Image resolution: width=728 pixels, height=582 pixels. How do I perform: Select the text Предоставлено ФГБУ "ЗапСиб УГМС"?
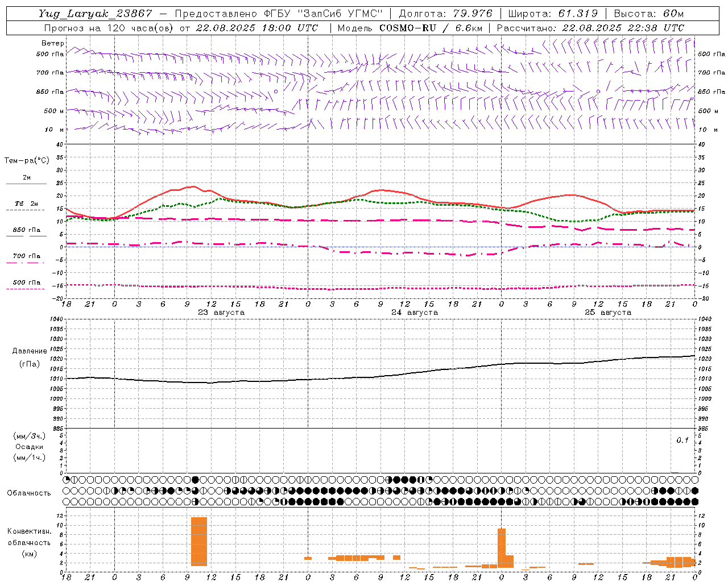coord(279,14)
